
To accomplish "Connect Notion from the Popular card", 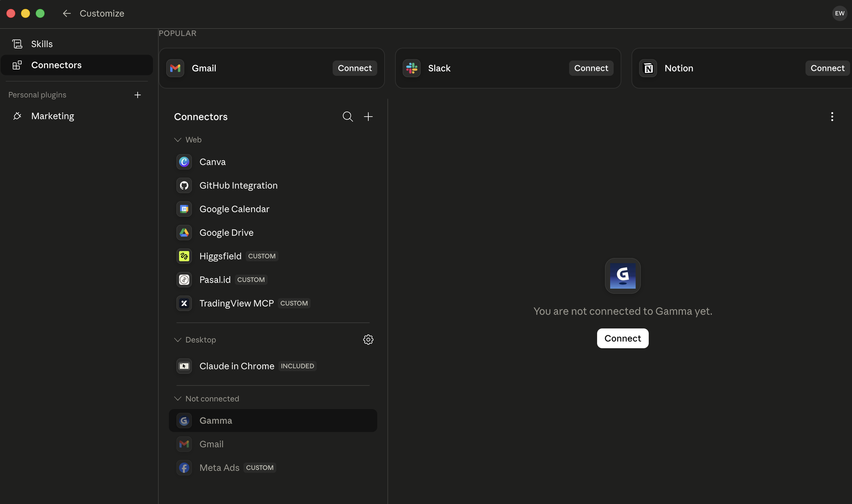I will [827, 68].
